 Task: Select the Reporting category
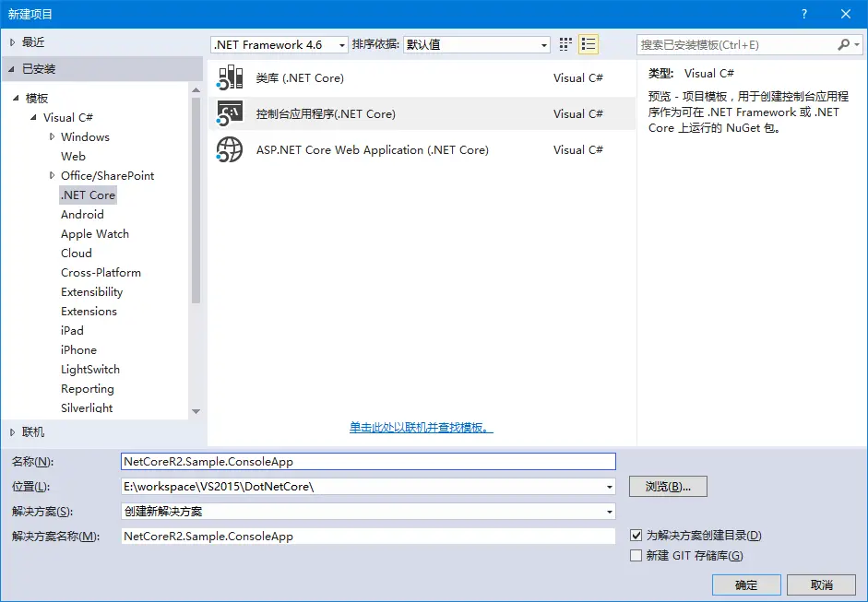[x=88, y=388]
